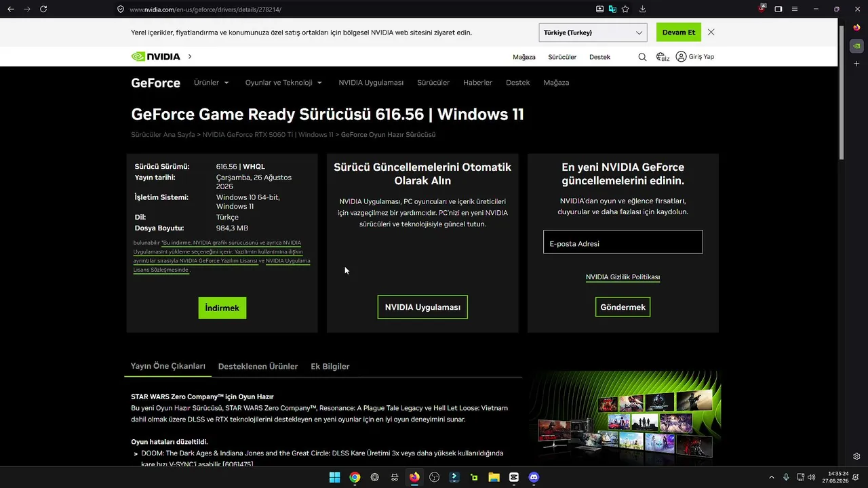Open the globe BİZ region icon

pyautogui.click(x=663, y=57)
